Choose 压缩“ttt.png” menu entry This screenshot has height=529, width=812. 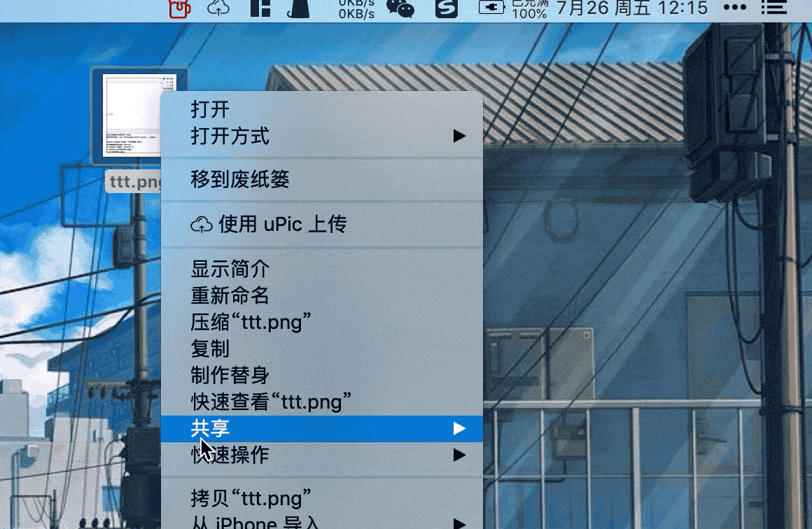(x=321, y=322)
